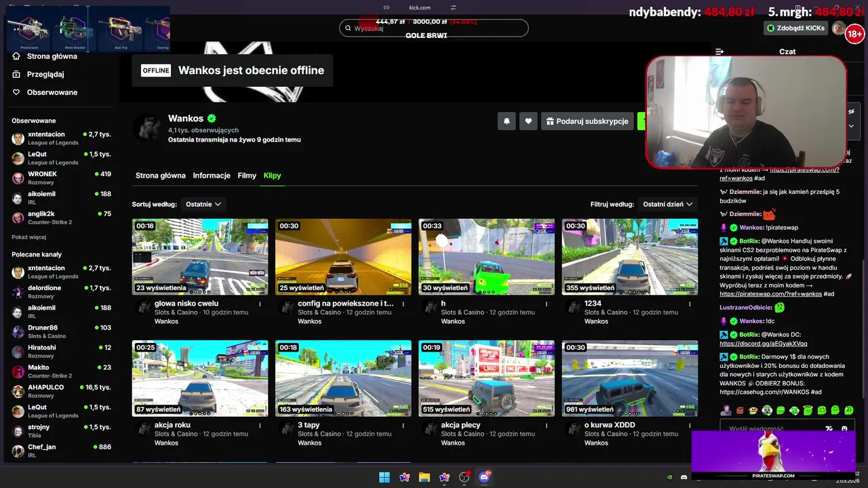
Task: Open the anglik2k channel in the sidebar
Action: [x=61, y=218]
